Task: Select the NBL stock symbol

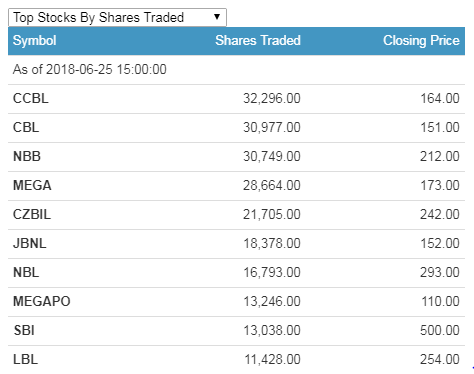Action: click(26, 272)
